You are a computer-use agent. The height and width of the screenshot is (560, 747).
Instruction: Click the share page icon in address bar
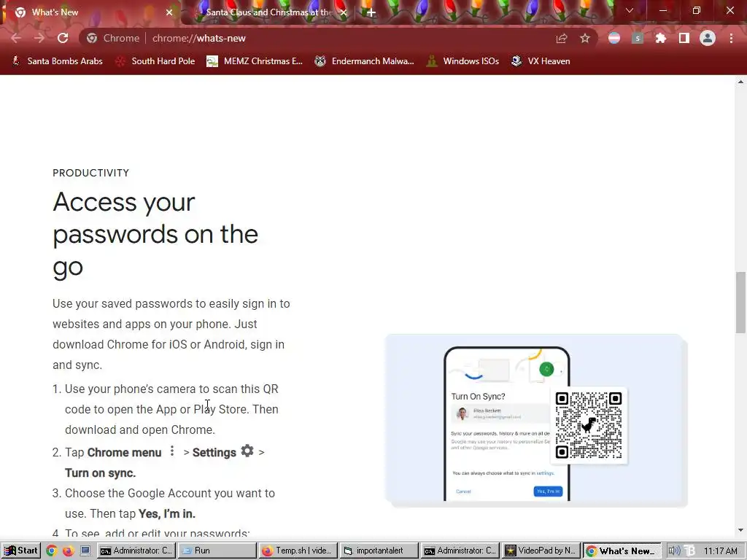(562, 38)
